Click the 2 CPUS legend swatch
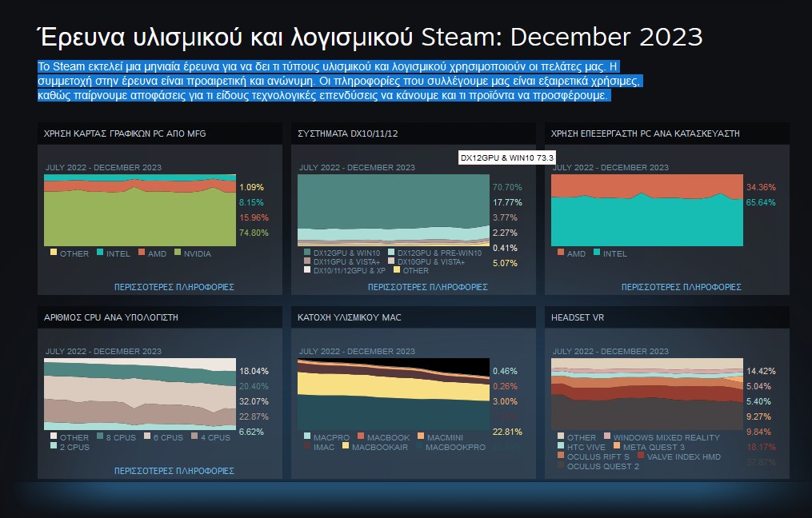 point(54,445)
